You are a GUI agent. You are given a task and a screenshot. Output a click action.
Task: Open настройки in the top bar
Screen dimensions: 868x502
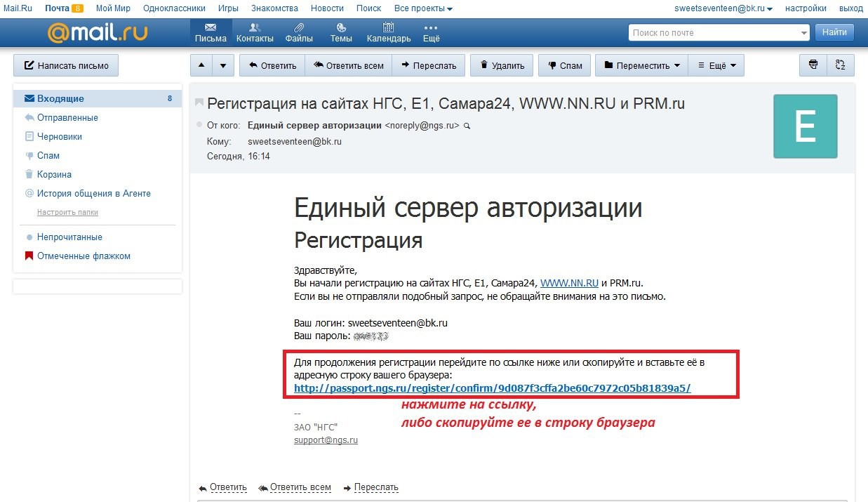tap(806, 8)
